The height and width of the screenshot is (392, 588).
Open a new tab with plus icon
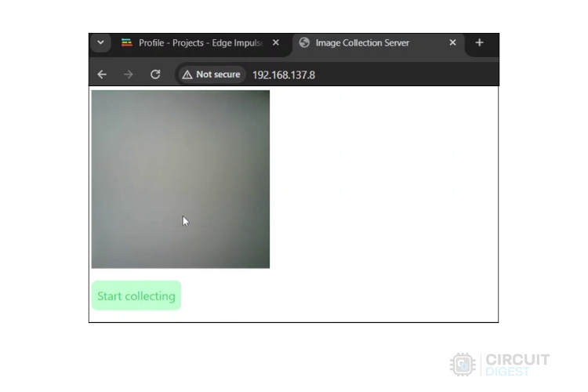479,43
